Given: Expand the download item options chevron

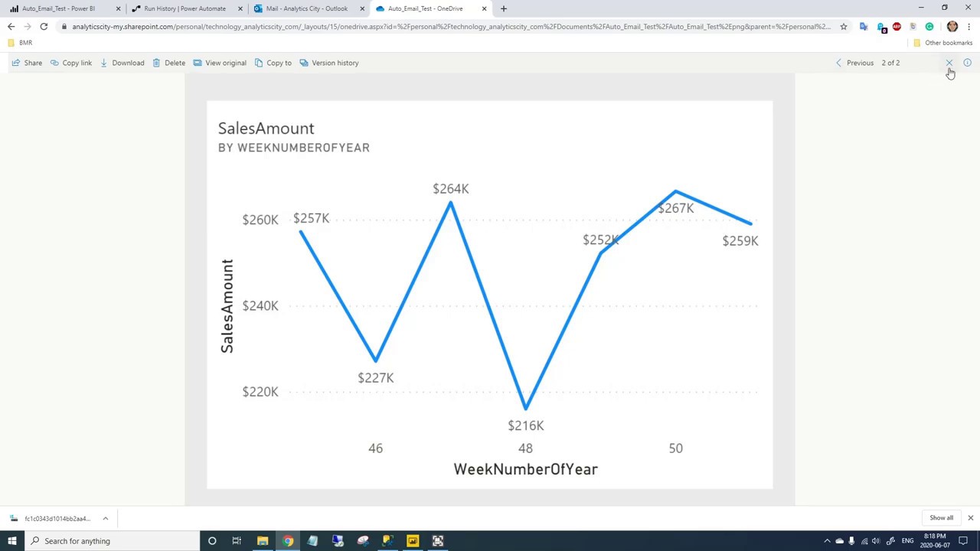Looking at the screenshot, I should coord(106,518).
